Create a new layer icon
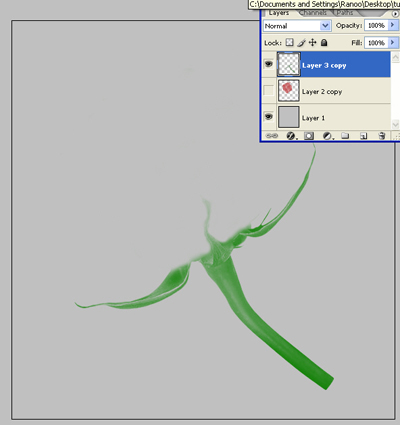The image size is (400, 425). pos(364,136)
